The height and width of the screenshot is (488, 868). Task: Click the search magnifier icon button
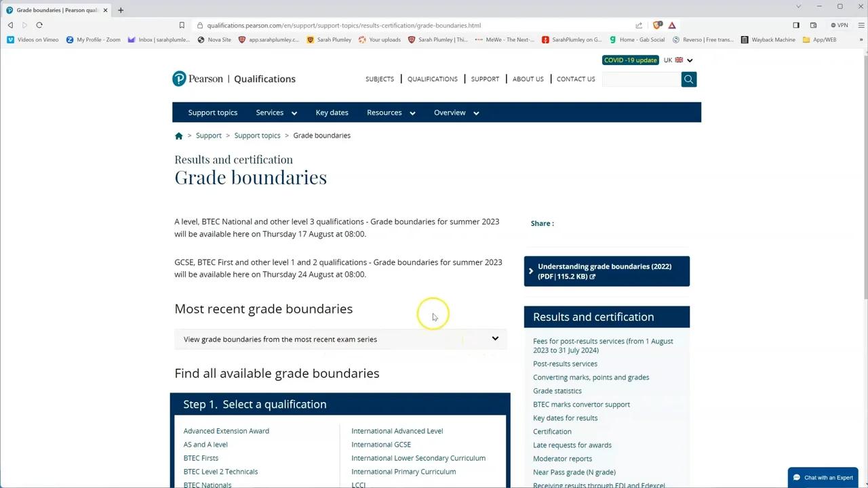pos(688,79)
